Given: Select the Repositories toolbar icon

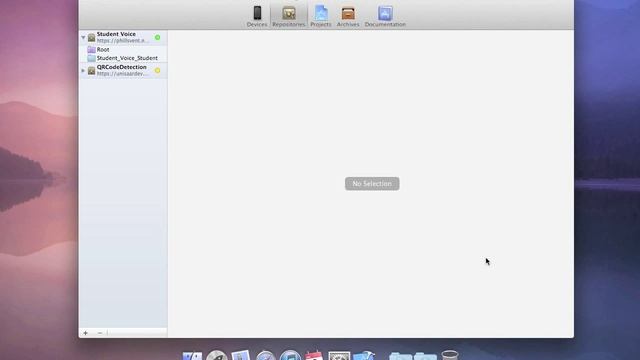Looking at the screenshot, I should (x=289, y=16).
